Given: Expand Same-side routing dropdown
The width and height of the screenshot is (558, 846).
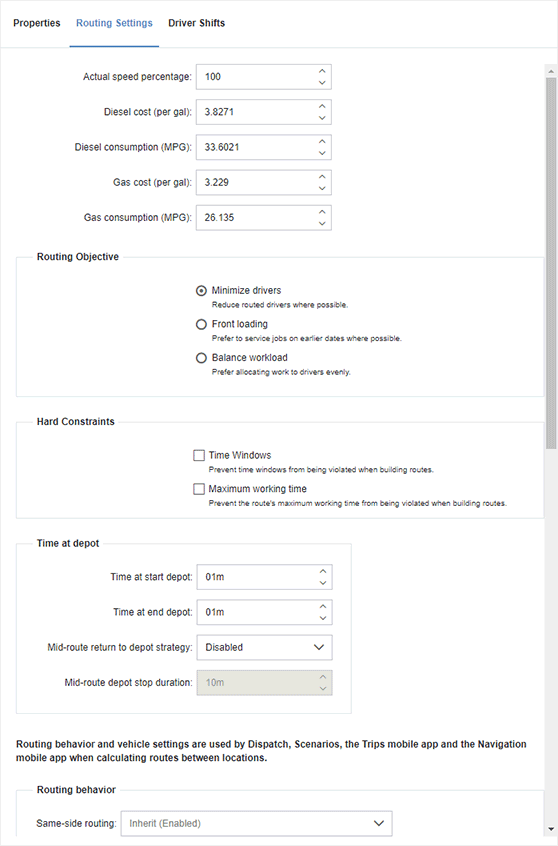Looking at the screenshot, I should (x=256, y=823).
